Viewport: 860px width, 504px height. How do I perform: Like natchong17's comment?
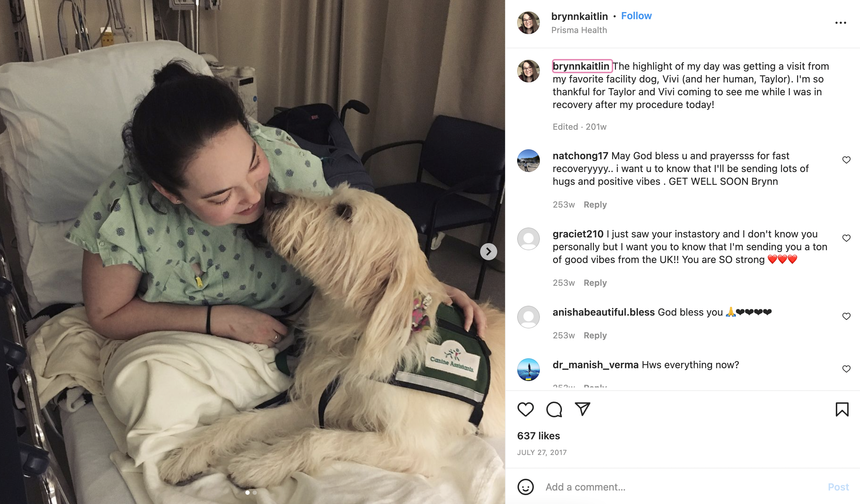pos(846,160)
